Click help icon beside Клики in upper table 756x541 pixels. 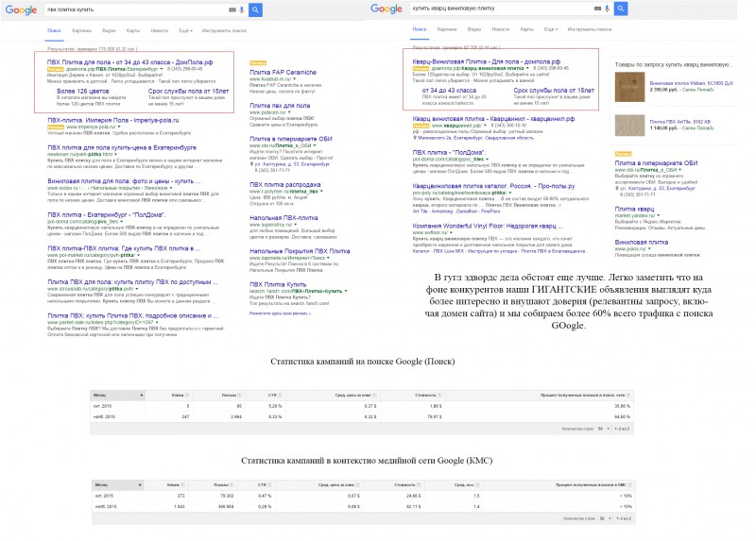point(187,395)
